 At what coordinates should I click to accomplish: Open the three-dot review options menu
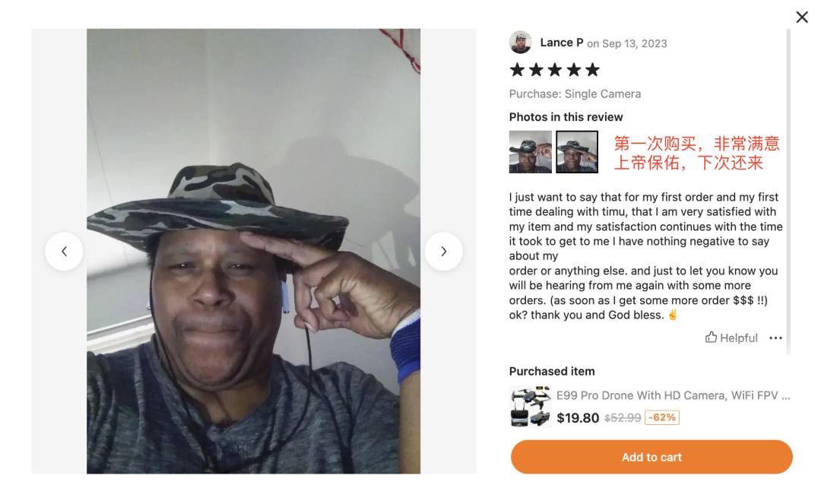[x=775, y=338]
